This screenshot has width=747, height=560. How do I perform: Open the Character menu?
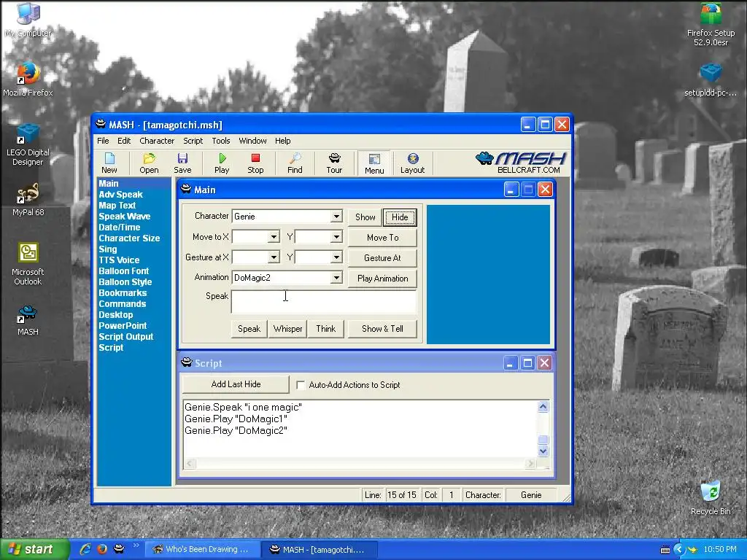(x=157, y=141)
